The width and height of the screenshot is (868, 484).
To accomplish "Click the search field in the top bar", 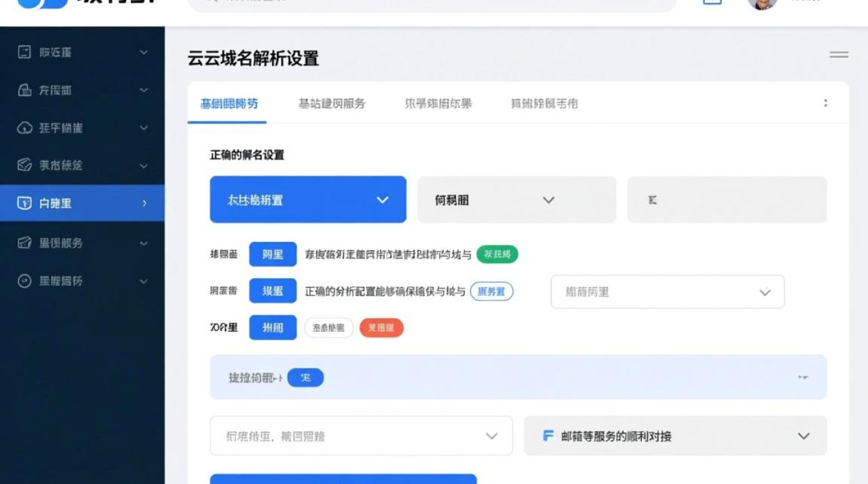I will click(x=426, y=3).
